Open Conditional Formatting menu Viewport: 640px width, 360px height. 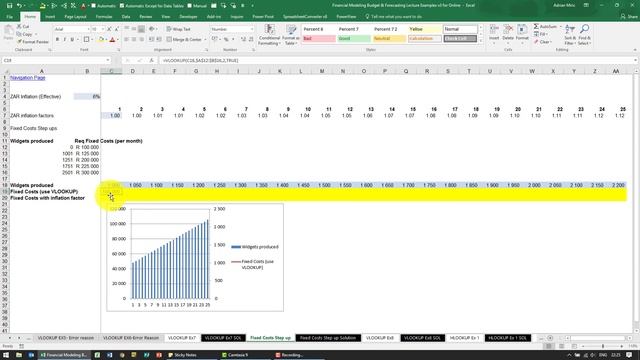[269, 35]
